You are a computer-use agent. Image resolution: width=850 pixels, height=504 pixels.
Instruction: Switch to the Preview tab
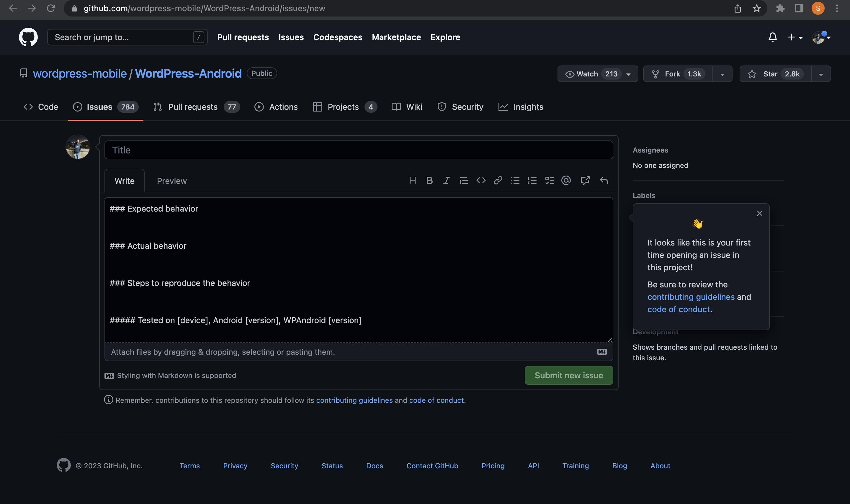pyautogui.click(x=171, y=181)
